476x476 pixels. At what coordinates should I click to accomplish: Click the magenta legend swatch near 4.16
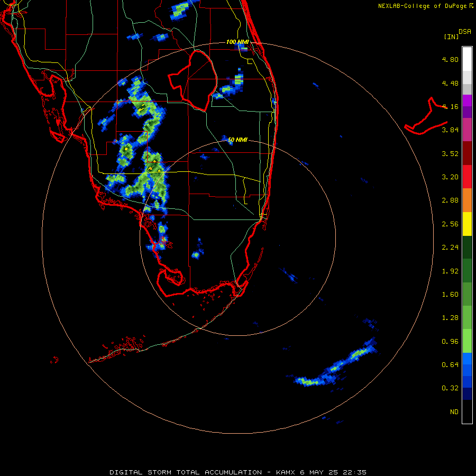[x=467, y=100]
